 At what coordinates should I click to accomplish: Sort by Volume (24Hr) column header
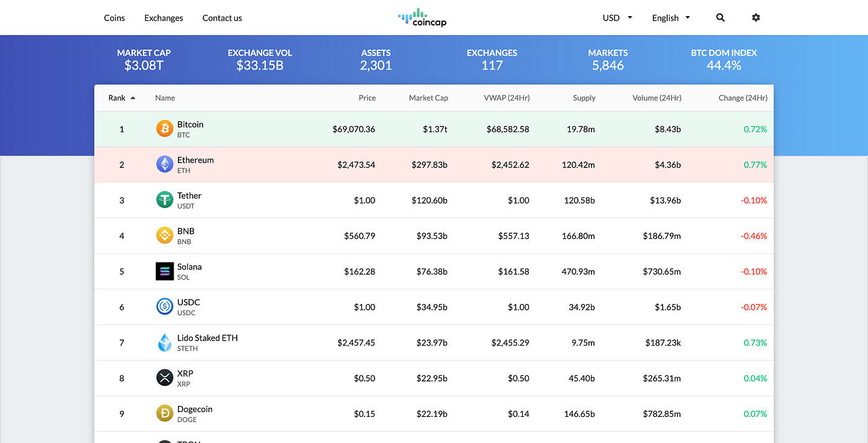(657, 98)
